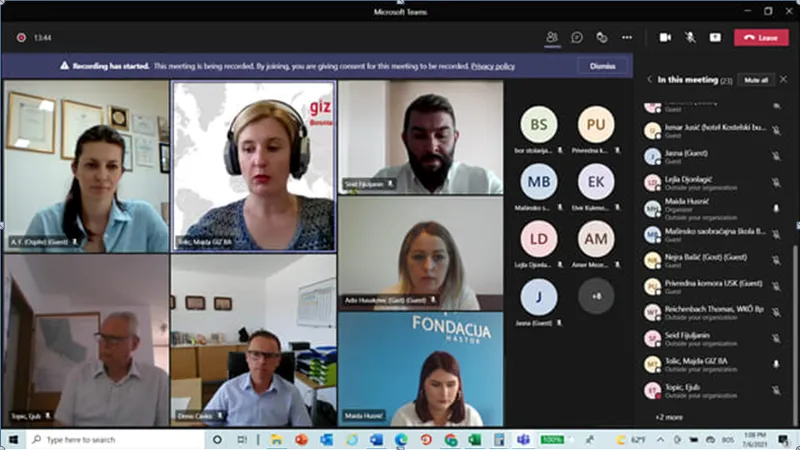The image size is (800, 450).
Task: Click the avatar beside Seid Fijuljanin in the list
Action: point(652,338)
